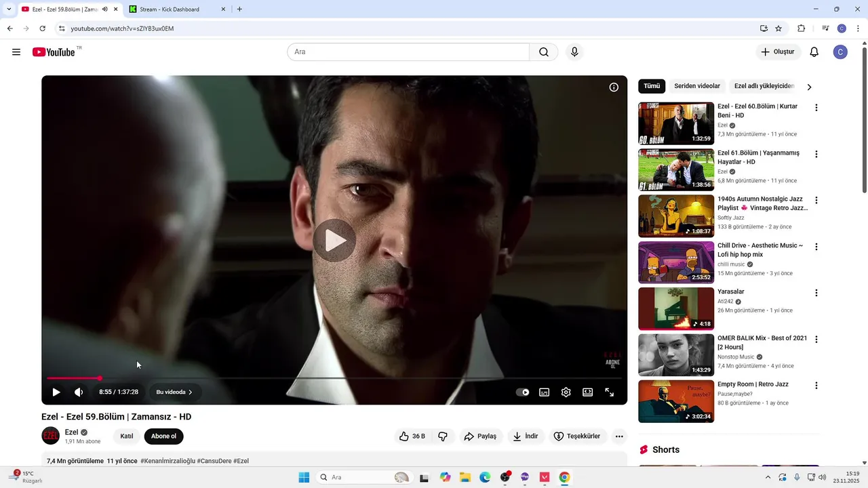Dislike the video
This screenshot has height=488, width=868.
pos(443,436)
